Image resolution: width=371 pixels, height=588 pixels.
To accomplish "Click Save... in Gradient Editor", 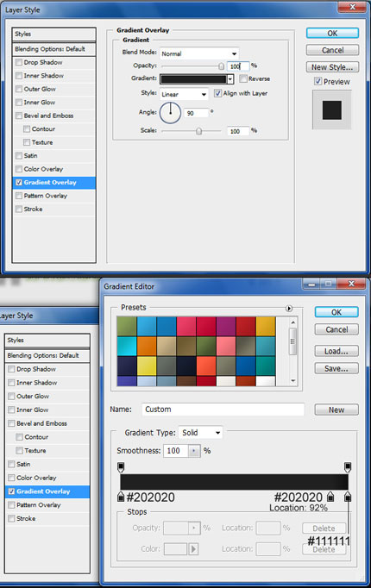I will click(336, 369).
